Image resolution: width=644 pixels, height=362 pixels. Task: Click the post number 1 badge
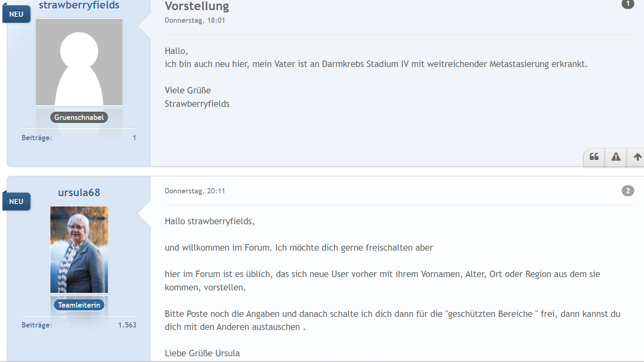coord(627,4)
